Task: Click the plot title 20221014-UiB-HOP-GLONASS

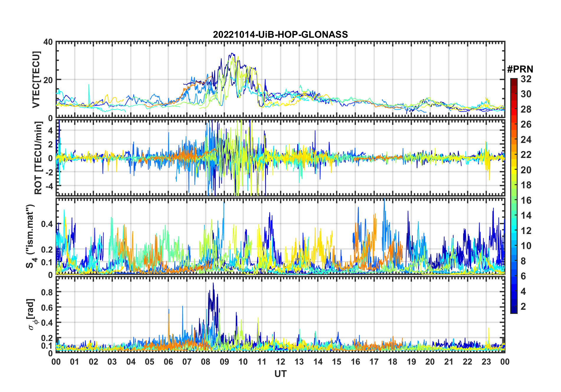Action: click(x=280, y=34)
